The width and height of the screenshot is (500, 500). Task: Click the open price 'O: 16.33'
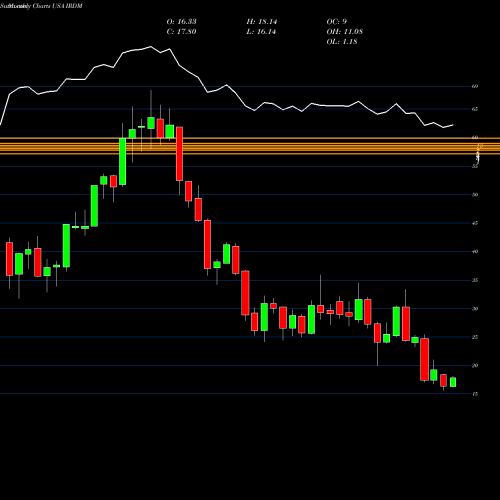pos(181,22)
